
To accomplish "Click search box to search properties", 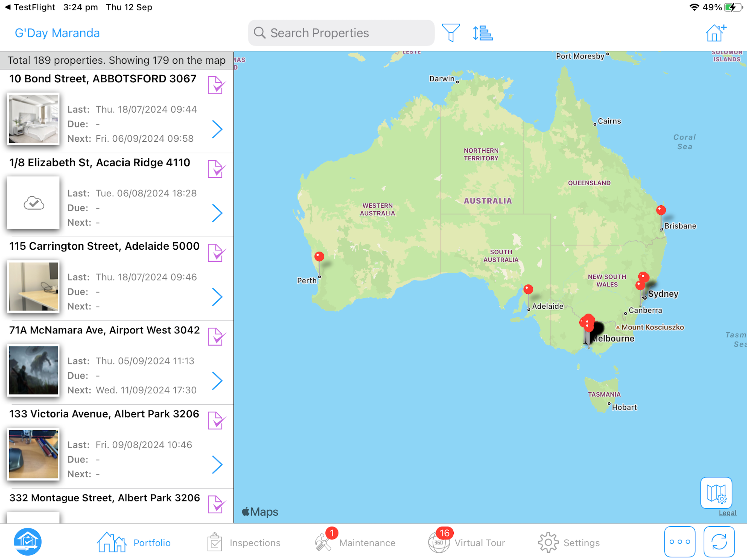I will (x=341, y=33).
